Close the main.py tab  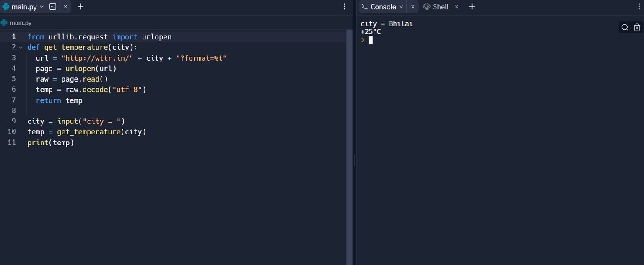[x=65, y=7]
